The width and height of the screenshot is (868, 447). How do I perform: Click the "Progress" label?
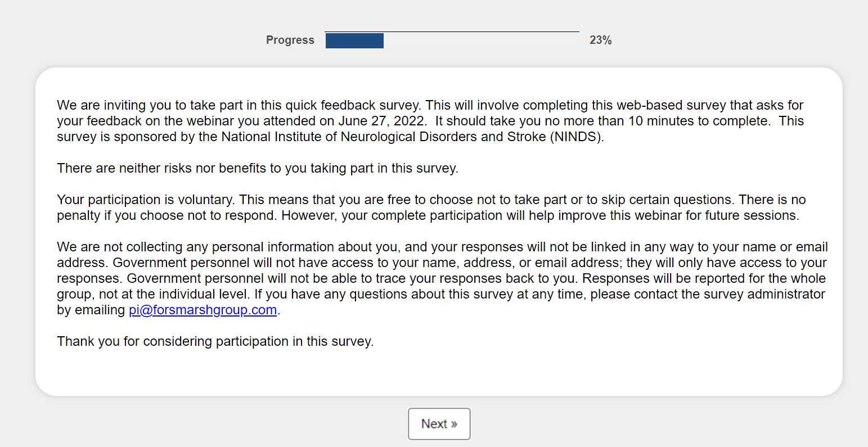290,40
